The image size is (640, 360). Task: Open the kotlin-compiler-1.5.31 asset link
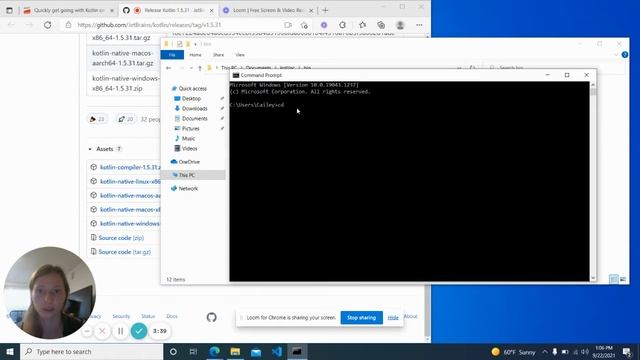130,167
